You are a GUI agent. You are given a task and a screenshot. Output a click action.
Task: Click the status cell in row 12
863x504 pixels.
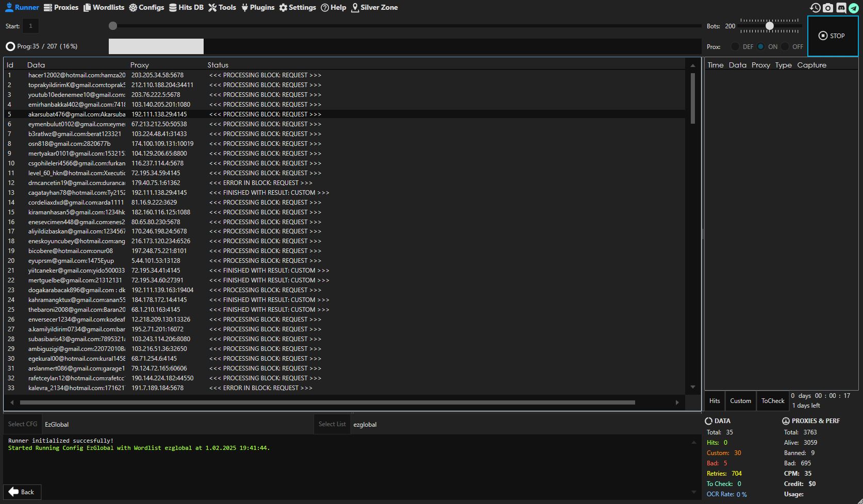pyautogui.click(x=261, y=183)
